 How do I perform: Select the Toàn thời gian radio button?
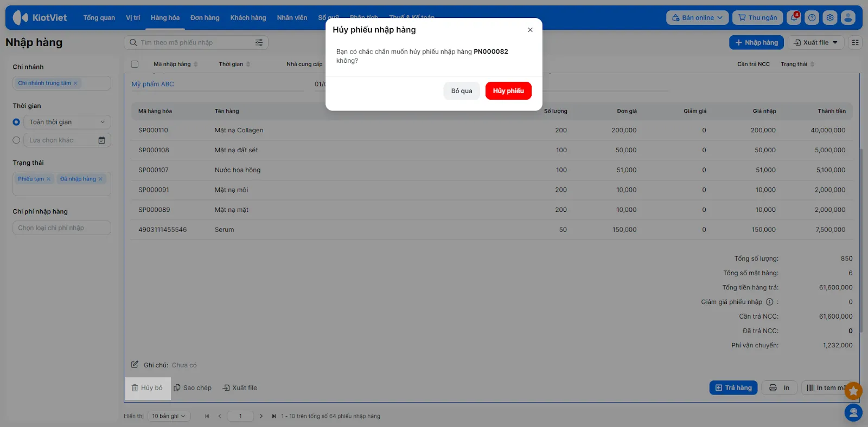pos(16,122)
